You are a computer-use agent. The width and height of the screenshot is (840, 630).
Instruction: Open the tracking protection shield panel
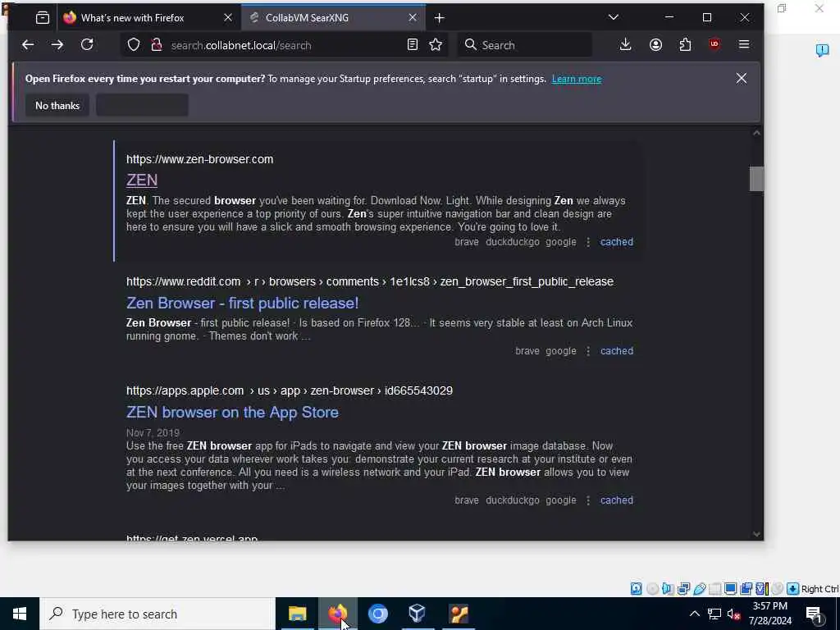134,45
